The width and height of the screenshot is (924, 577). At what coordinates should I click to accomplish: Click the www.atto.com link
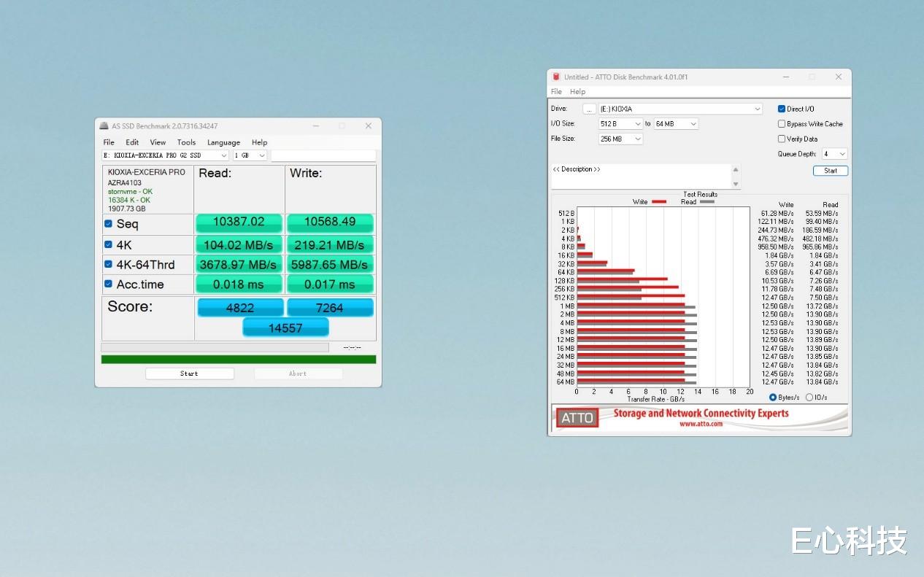(x=701, y=424)
